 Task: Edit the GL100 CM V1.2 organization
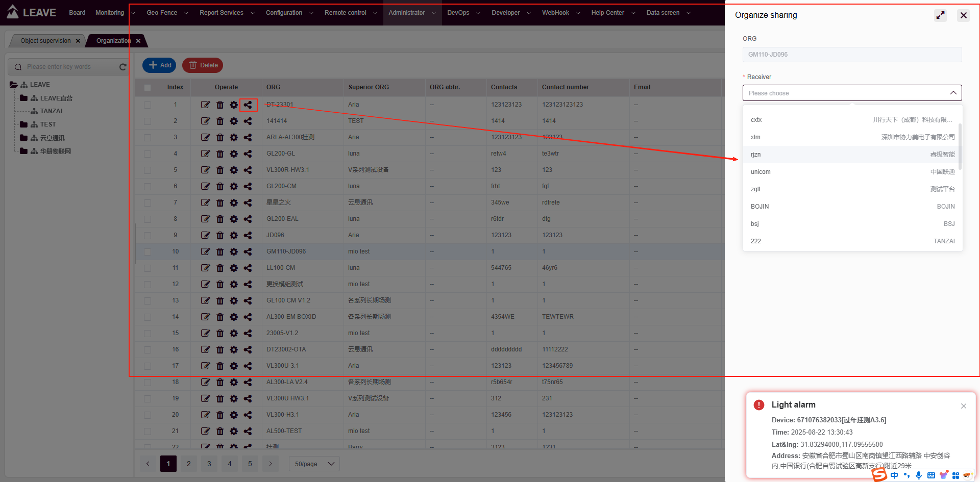click(x=205, y=300)
